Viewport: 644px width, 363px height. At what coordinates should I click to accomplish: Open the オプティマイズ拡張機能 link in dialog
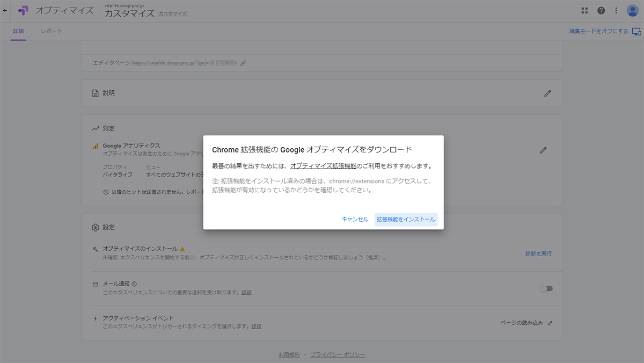coord(323,166)
